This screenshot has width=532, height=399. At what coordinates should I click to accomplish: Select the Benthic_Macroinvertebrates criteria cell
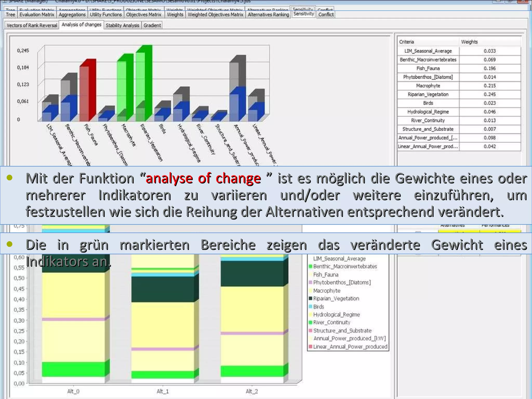pos(428,60)
